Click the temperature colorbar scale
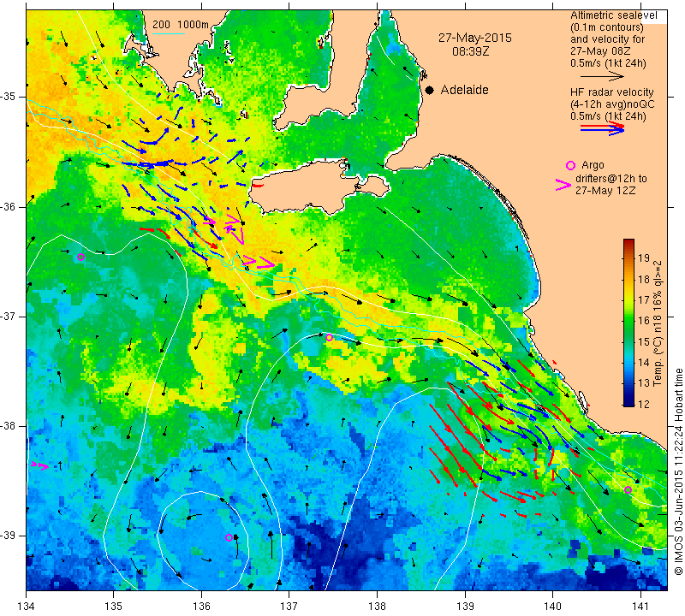 (x=628, y=323)
